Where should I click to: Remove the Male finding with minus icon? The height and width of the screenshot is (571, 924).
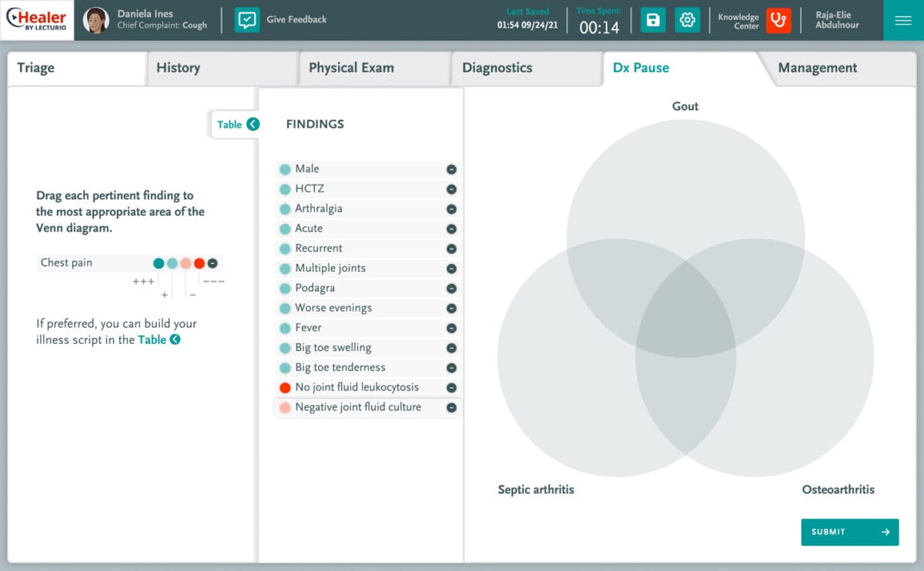click(x=451, y=169)
